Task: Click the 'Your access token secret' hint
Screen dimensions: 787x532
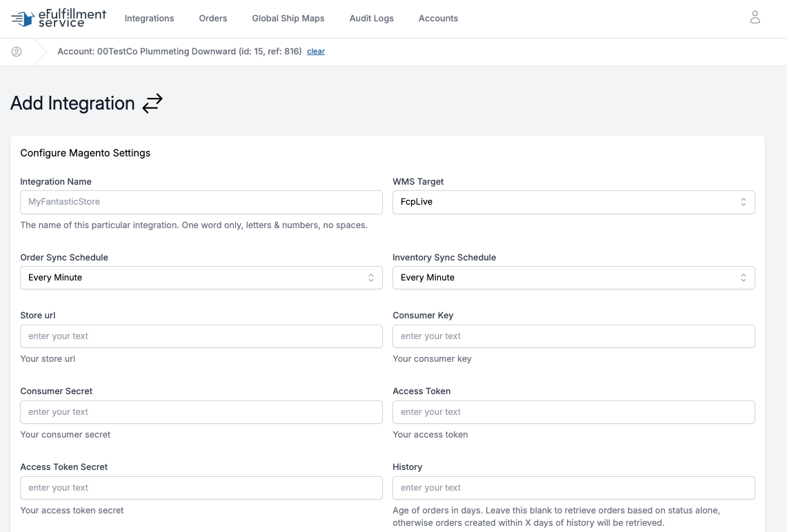Action: click(x=72, y=511)
